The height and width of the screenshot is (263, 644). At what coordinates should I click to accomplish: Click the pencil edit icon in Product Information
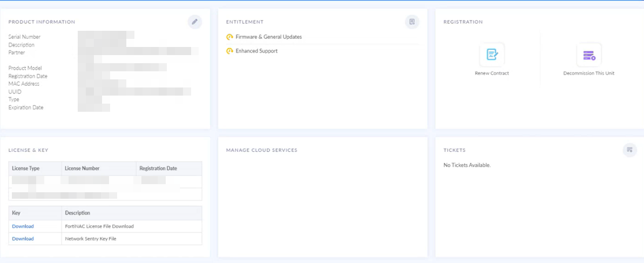click(195, 22)
